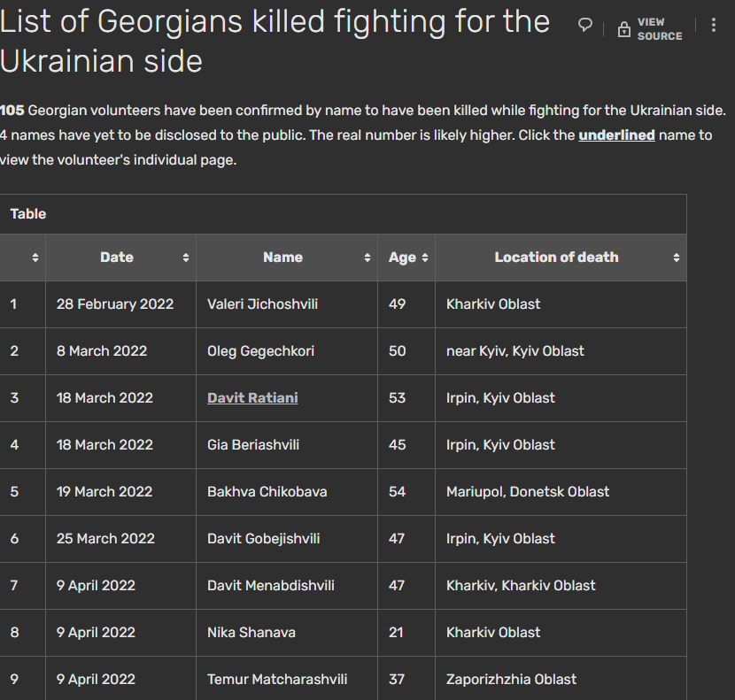735x700 pixels.
Task: Sort table by Name column arrows
Action: coord(367,258)
